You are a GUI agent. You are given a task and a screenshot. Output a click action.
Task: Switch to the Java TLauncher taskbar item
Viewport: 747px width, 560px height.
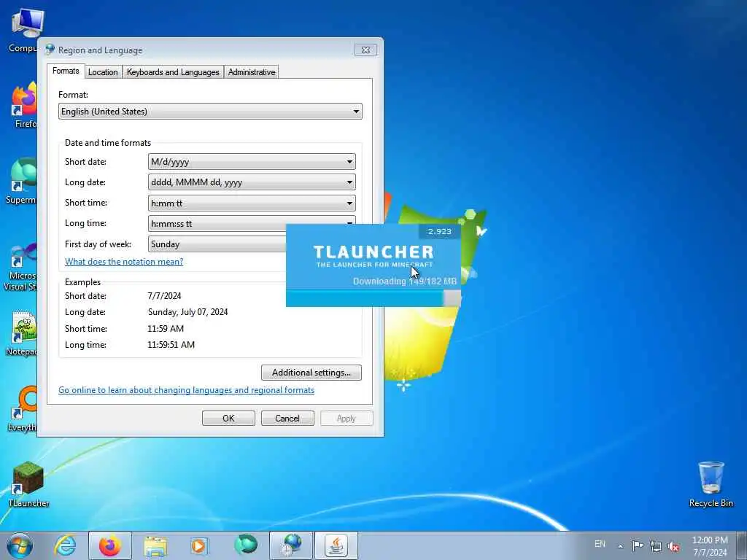pos(336,545)
